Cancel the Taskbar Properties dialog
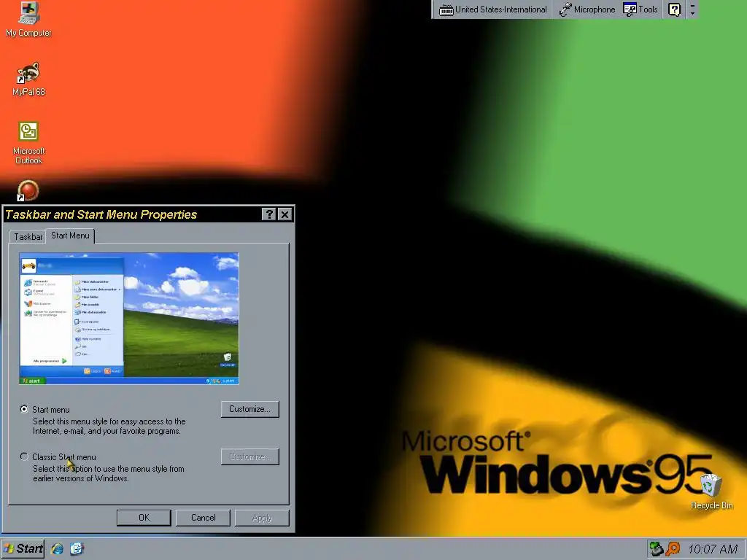The width and height of the screenshot is (747, 560). point(203,518)
